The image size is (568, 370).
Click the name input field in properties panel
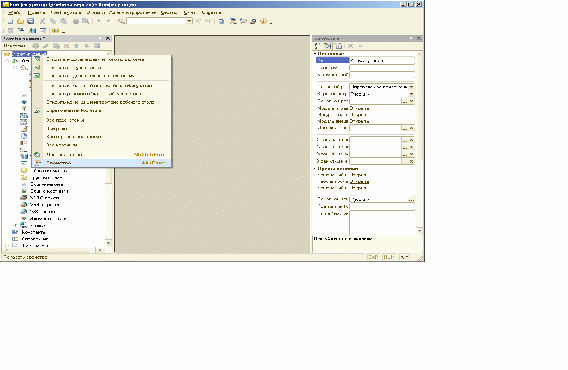pyautogui.click(x=382, y=61)
